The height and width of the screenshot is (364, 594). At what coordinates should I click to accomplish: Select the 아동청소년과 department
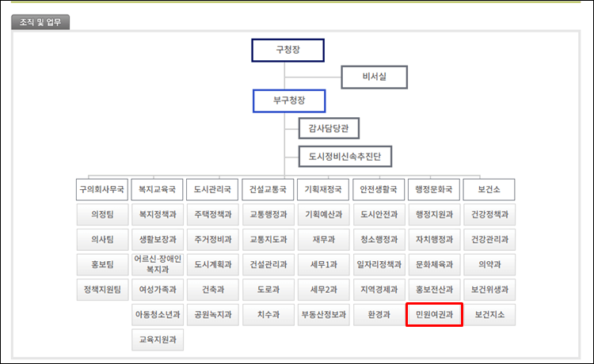pyautogui.click(x=158, y=314)
